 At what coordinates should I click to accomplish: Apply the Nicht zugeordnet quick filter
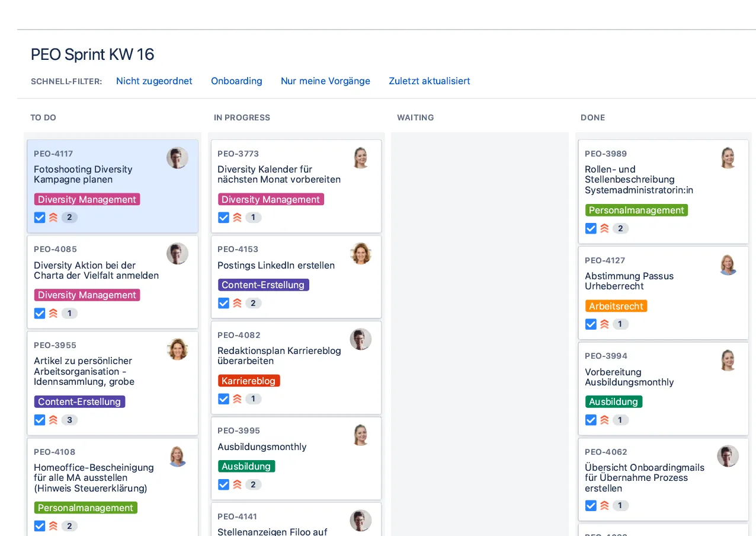[x=154, y=81]
